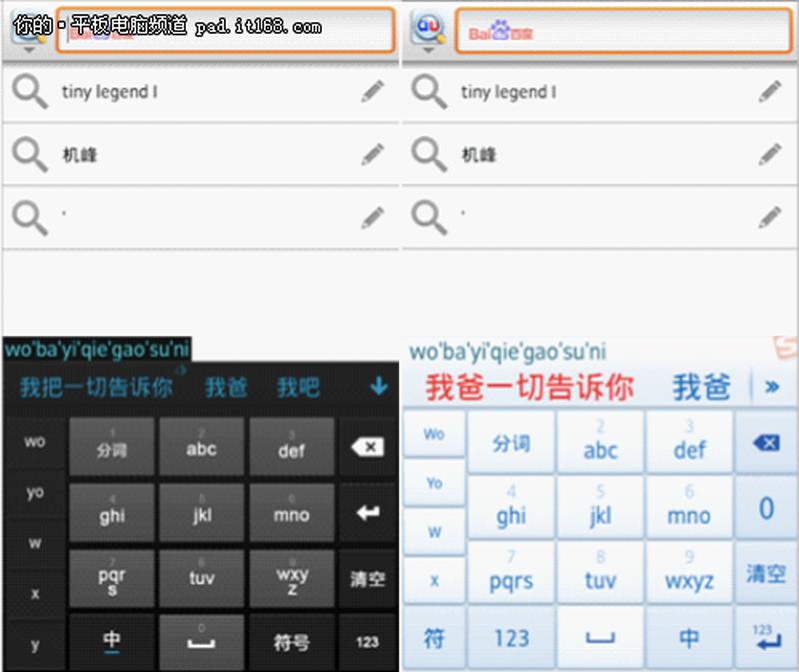The height and width of the screenshot is (672, 799).
Task: Tap the backspace key on light keyboard
Action: (x=766, y=443)
